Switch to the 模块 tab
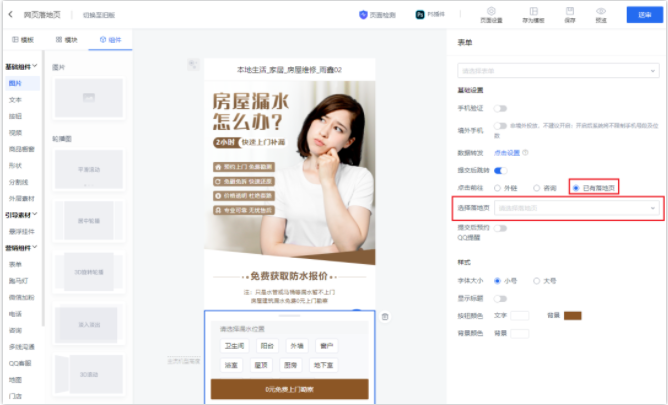 [66, 40]
